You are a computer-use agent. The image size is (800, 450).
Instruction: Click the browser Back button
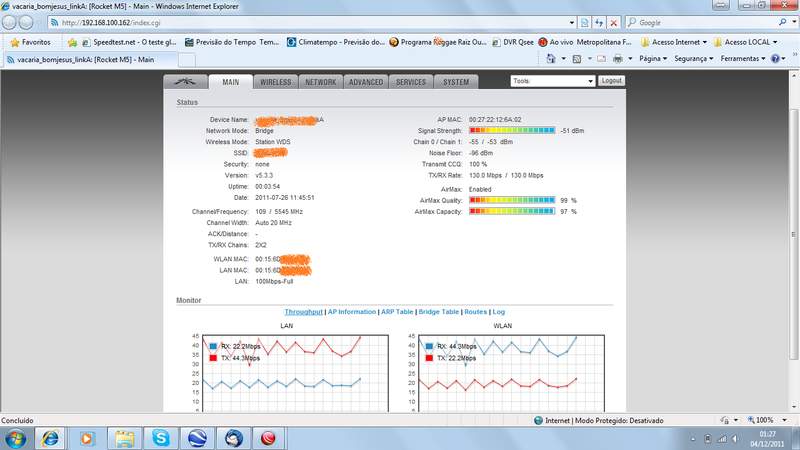pyautogui.click(x=9, y=22)
